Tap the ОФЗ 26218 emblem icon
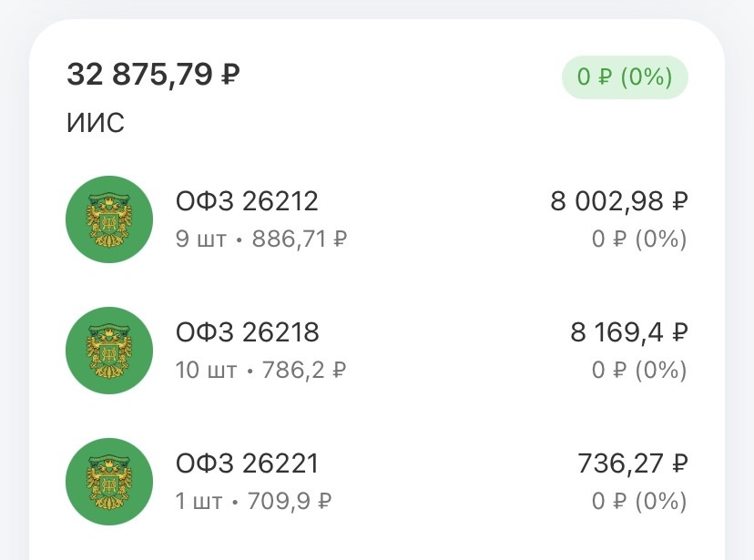Image resolution: width=754 pixels, height=560 pixels. tap(109, 350)
